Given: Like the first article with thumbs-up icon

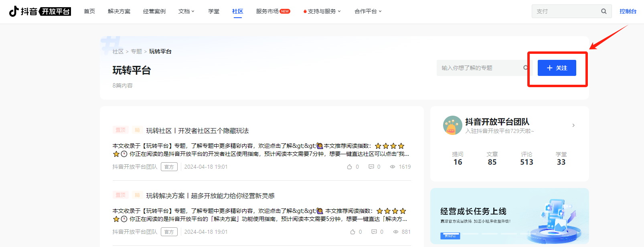Looking at the screenshot, I should [350, 167].
